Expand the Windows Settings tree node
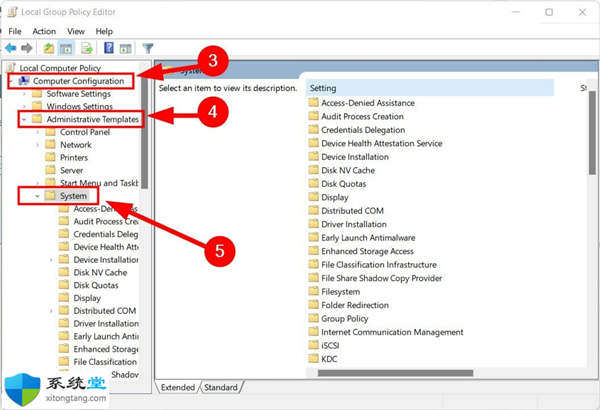600x410 pixels. pos(24,106)
